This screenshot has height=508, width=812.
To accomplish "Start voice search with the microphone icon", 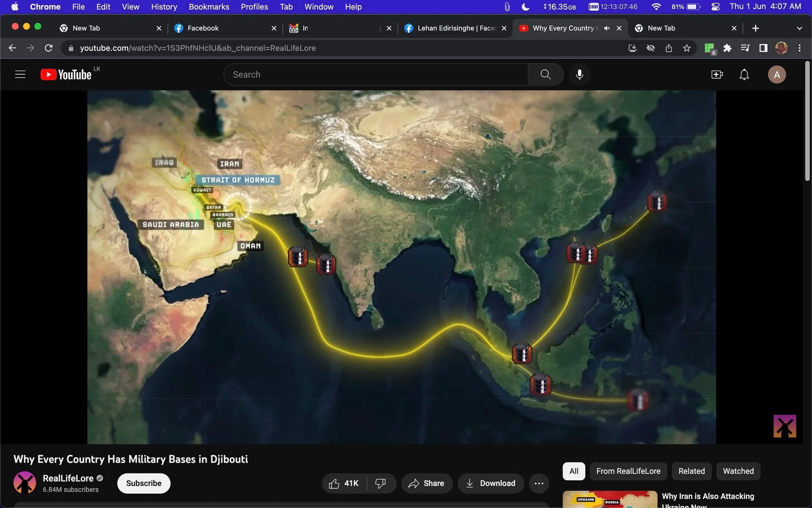I will 579,75.
